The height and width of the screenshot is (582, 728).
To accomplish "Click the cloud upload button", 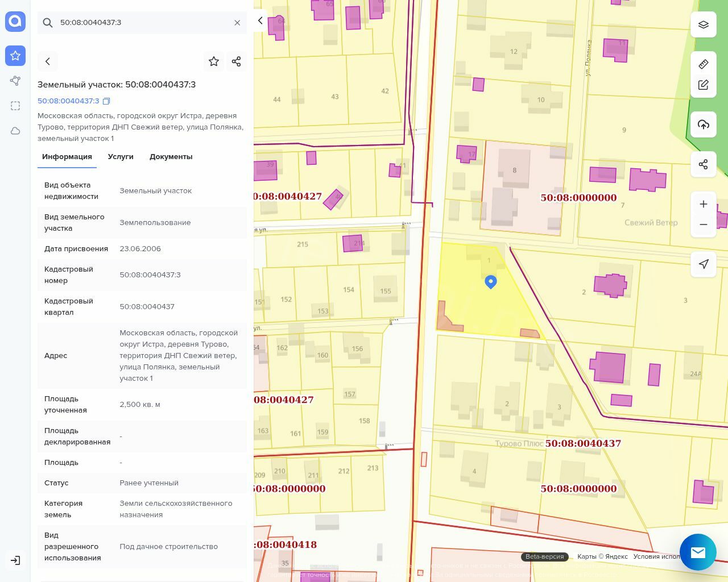I will [x=704, y=124].
